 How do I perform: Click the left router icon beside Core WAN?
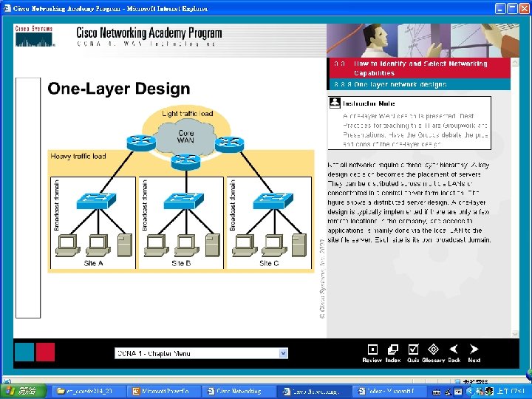point(141,143)
